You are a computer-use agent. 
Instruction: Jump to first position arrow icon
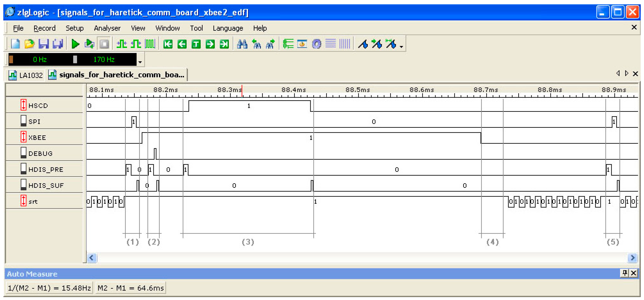(168, 44)
